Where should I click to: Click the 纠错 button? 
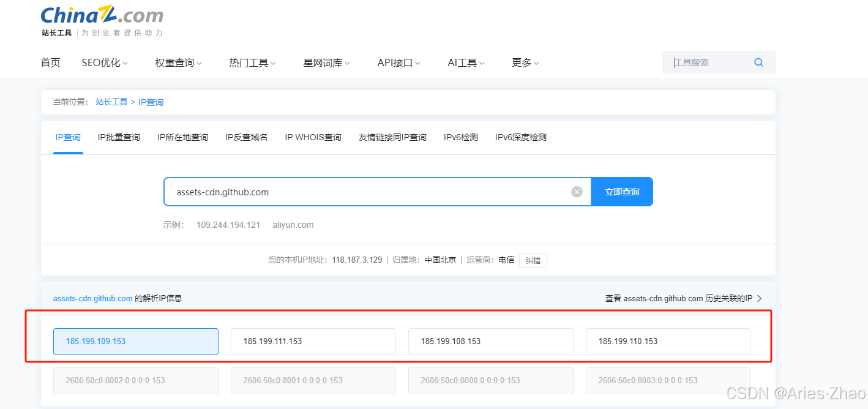tap(533, 260)
